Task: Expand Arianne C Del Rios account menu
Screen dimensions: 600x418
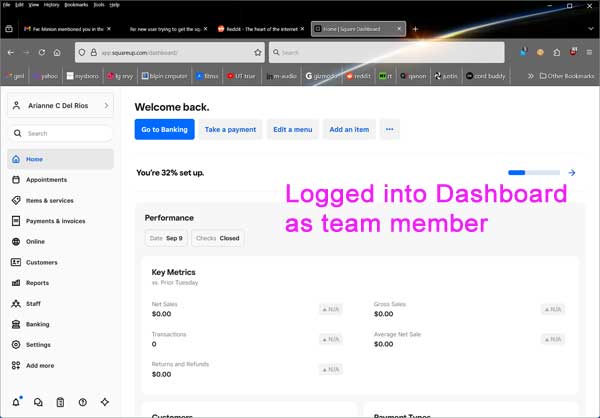Action: click(60, 105)
